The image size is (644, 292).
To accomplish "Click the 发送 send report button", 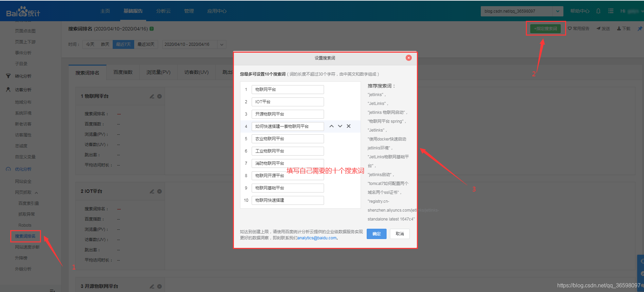I will (x=603, y=29).
